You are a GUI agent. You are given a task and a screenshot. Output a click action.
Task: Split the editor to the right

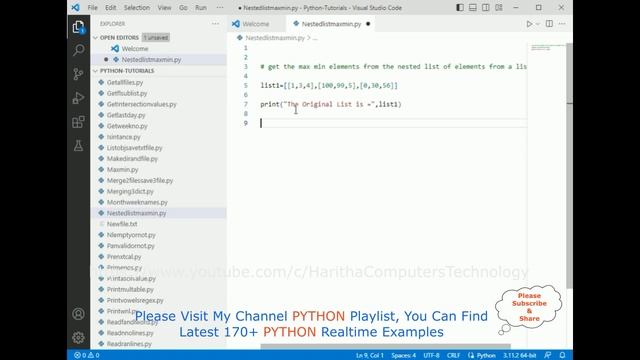click(549, 24)
